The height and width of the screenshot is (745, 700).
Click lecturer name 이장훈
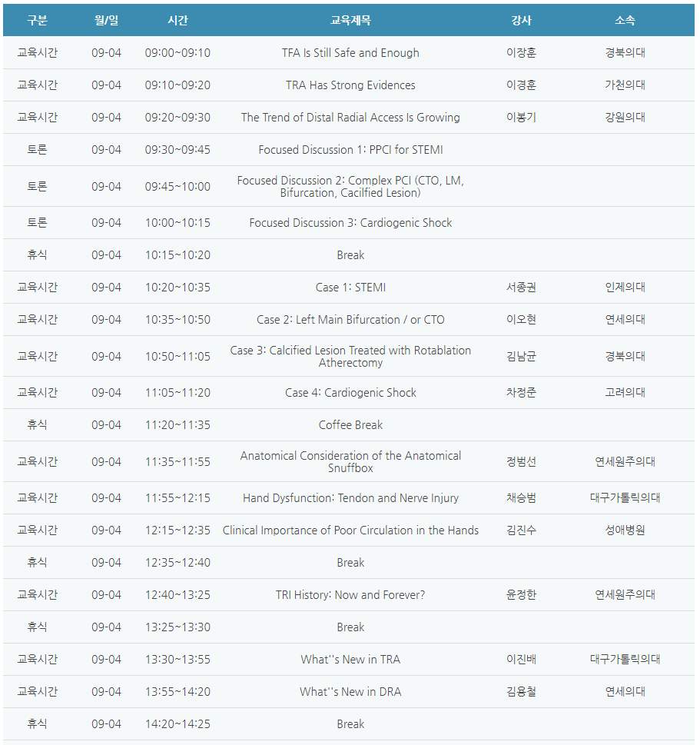pos(521,53)
